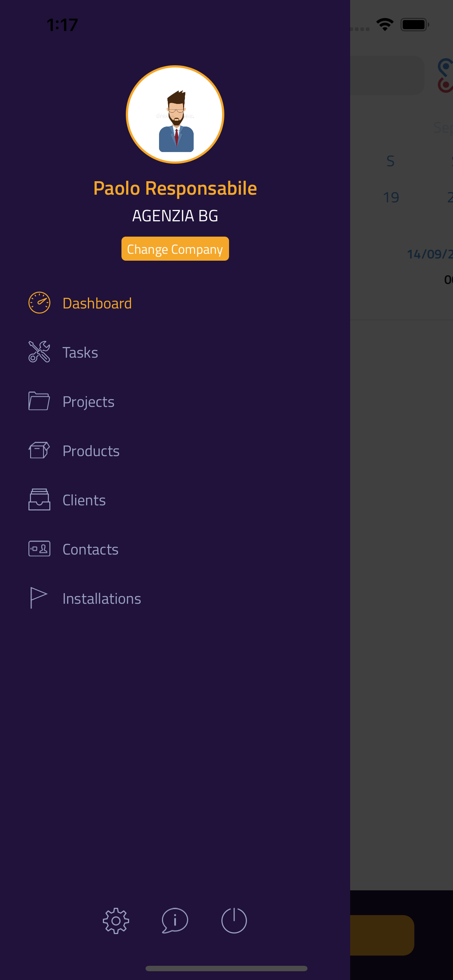
Task: Open Settings via the gear icon
Action: (x=116, y=921)
